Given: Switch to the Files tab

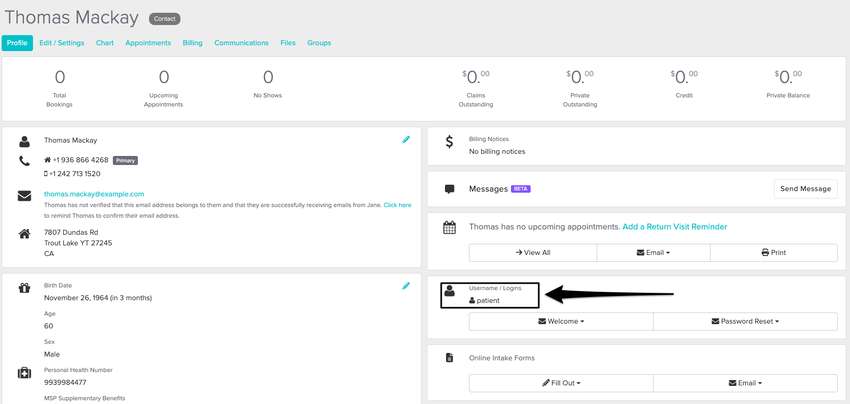Looking at the screenshot, I should pyautogui.click(x=288, y=43).
